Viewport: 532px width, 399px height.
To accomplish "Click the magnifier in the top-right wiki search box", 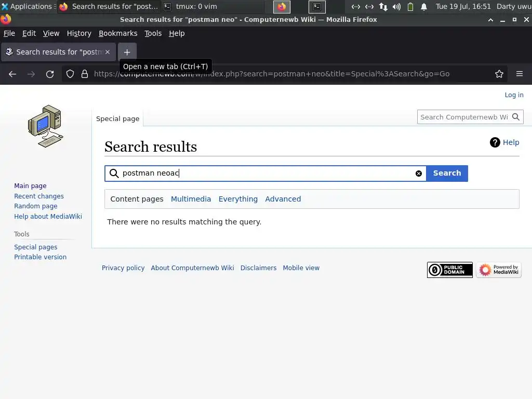I will click(x=516, y=117).
